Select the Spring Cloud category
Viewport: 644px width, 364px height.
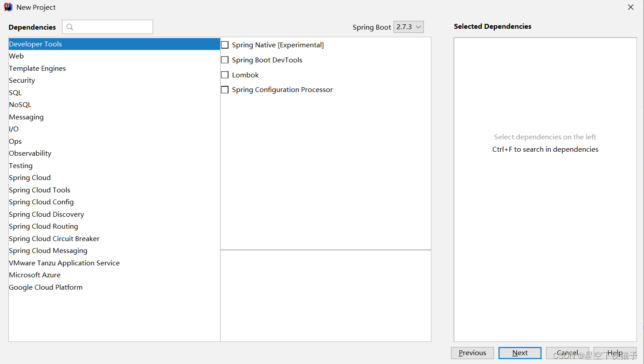114,178
